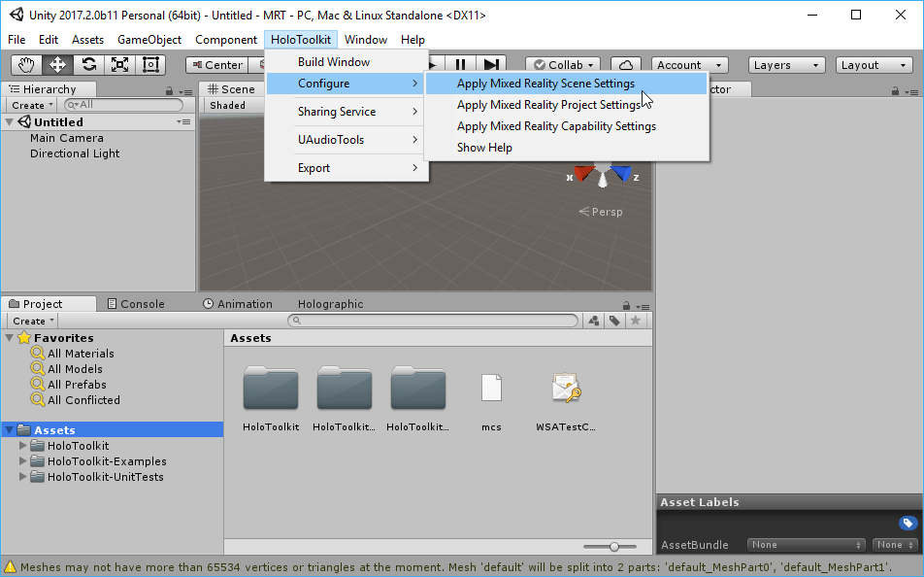The width and height of the screenshot is (924, 577).
Task: Select the Scale tool
Action: pyautogui.click(x=120, y=64)
